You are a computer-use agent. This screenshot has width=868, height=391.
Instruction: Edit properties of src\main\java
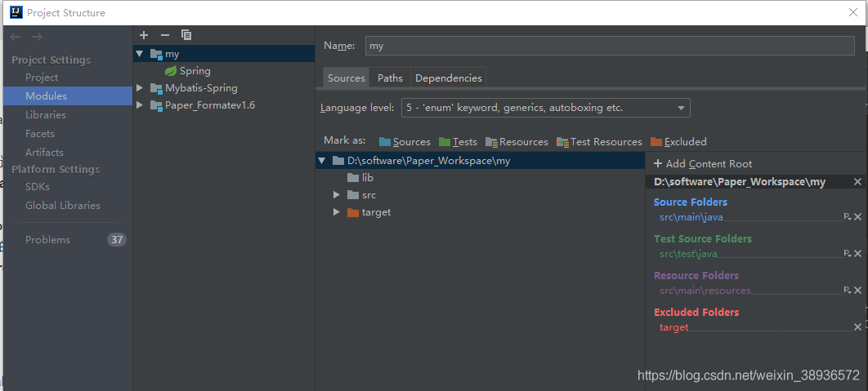(x=847, y=217)
